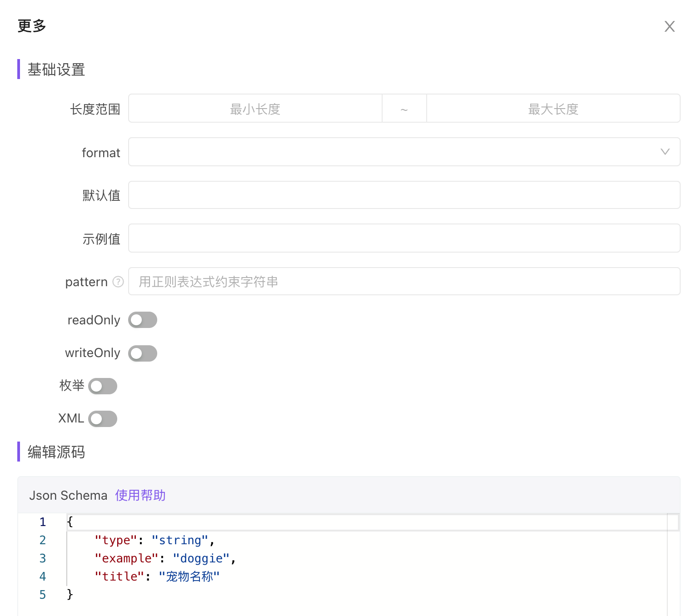Click line number 5 in editor gutter
The height and width of the screenshot is (616, 697).
43,595
